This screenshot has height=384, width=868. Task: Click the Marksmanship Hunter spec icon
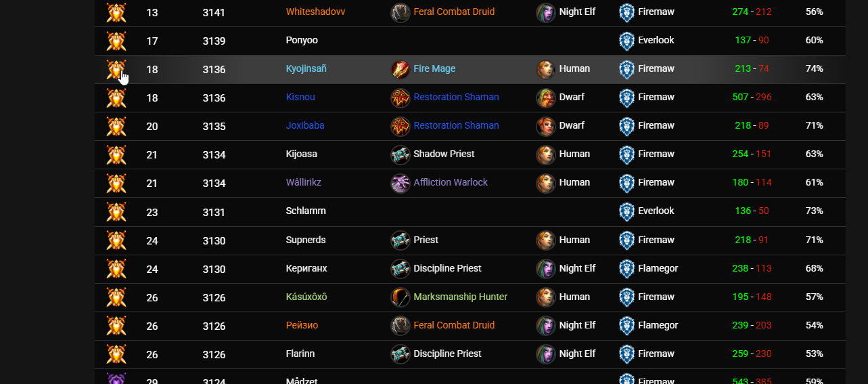401,297
